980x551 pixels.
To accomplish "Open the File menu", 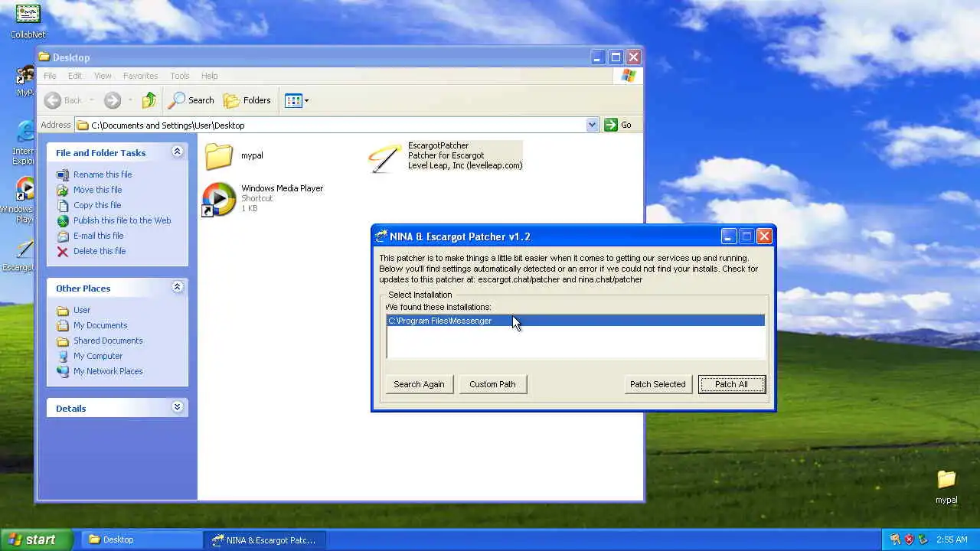I will click(50, 76).
